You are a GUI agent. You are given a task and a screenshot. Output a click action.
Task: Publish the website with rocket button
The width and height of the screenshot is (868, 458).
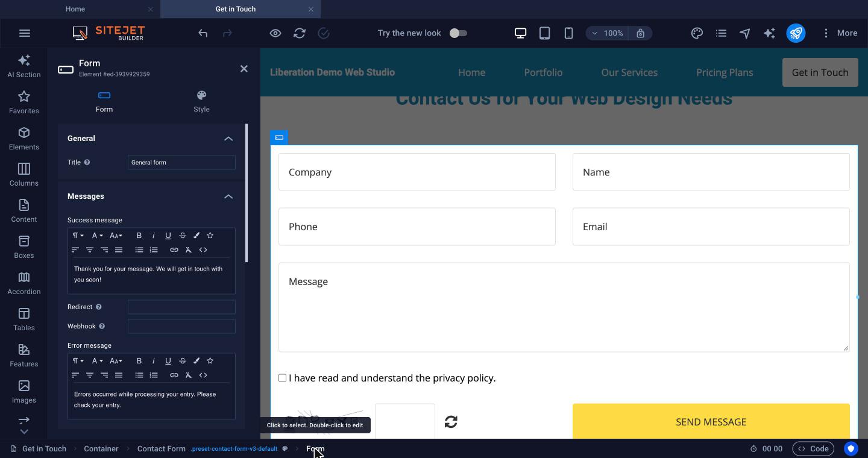coord(796,33)
